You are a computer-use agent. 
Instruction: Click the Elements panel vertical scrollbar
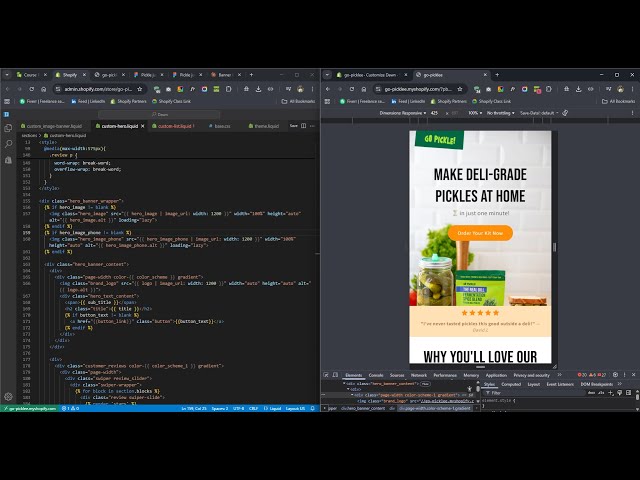tap(478, 388)
